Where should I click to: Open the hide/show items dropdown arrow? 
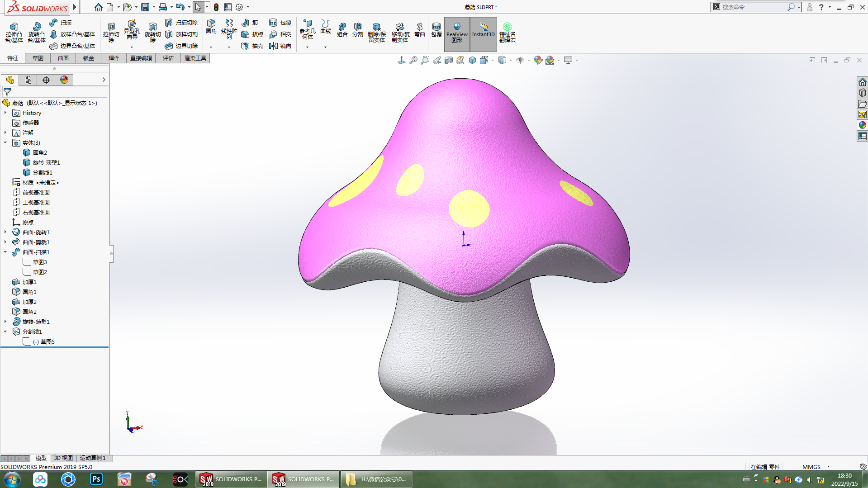pyautogui.click(x=529, y=60)
